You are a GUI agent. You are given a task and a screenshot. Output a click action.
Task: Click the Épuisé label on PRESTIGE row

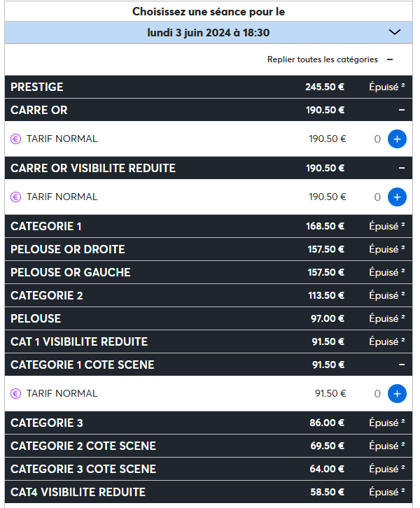pyautogui.click(x=386, y=87)
